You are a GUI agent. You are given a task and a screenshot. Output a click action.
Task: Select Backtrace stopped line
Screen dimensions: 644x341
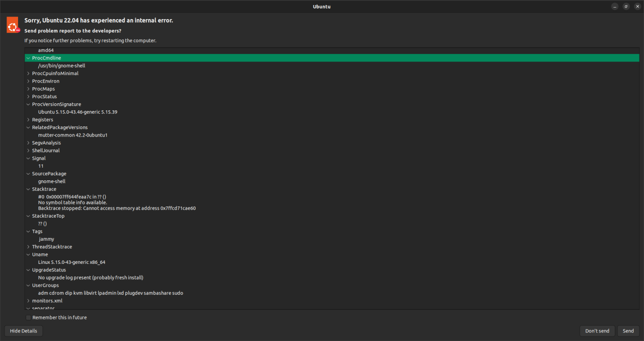117,208
